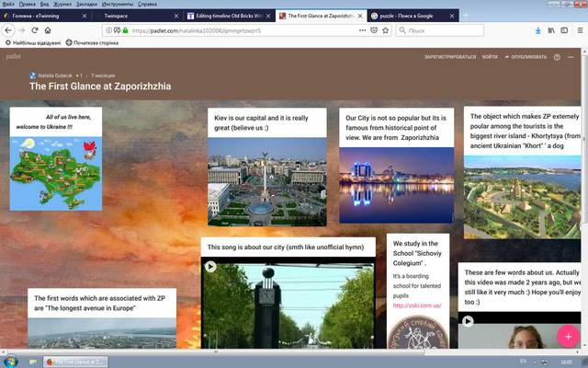
Task: Click the horizontal scrollbar at page bottom
Action: (x=215, y=352)
